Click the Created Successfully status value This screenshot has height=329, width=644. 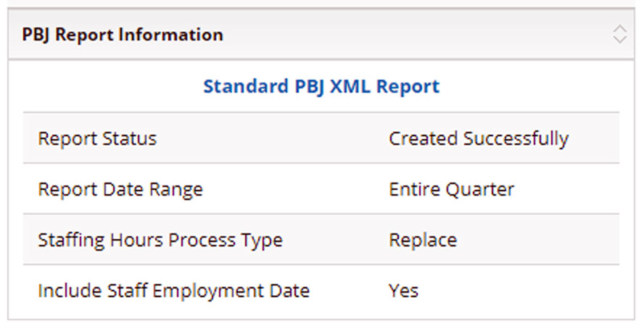click(x=479, y=138)
